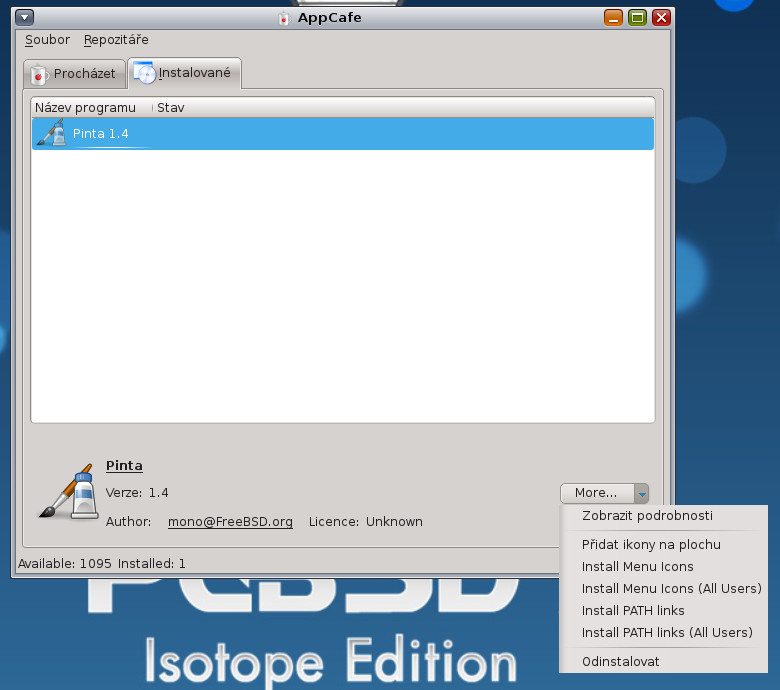Click the Available: 1095 status text

pos(65,563)
